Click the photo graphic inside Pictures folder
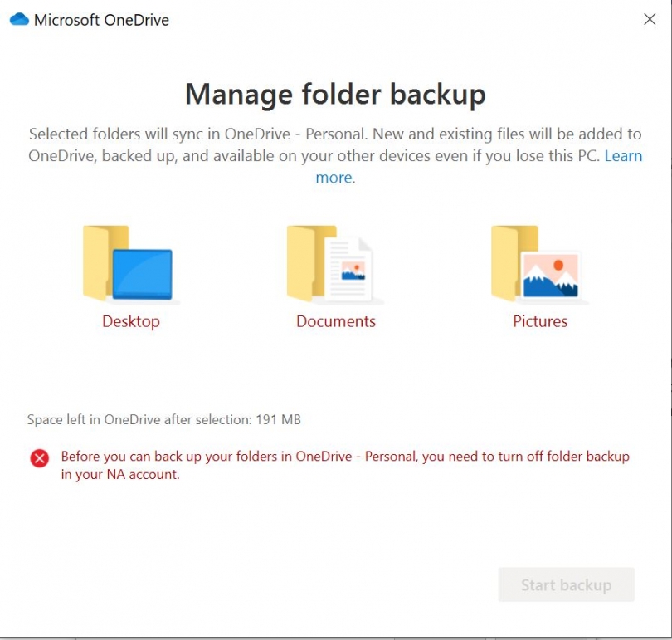The width and height of the screenshot is (672, 640). coord(552,274)
